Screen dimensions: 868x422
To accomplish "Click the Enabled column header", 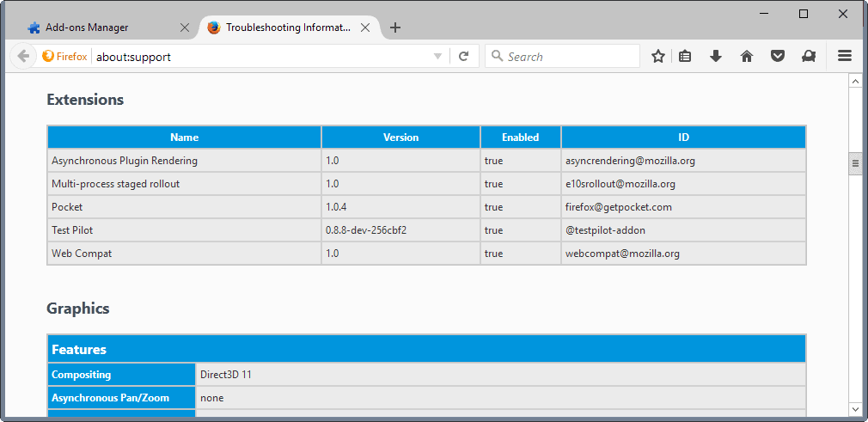I will click(520, 138).
